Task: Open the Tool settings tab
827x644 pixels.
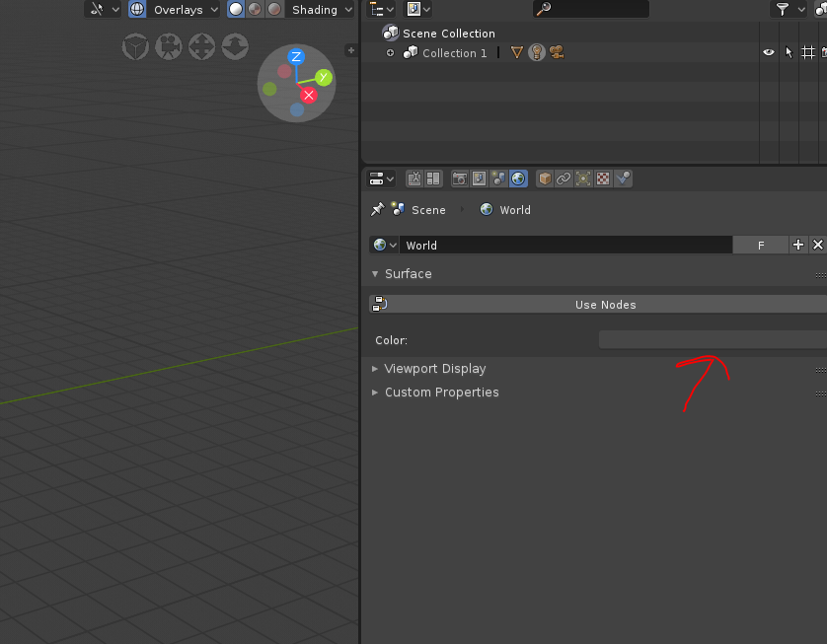Action: coord(414,179)
